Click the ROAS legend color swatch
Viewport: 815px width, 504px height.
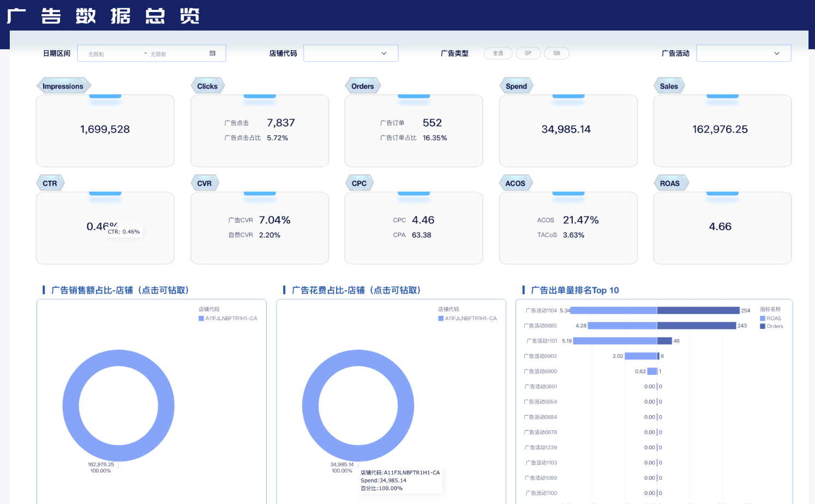[763, 319]
